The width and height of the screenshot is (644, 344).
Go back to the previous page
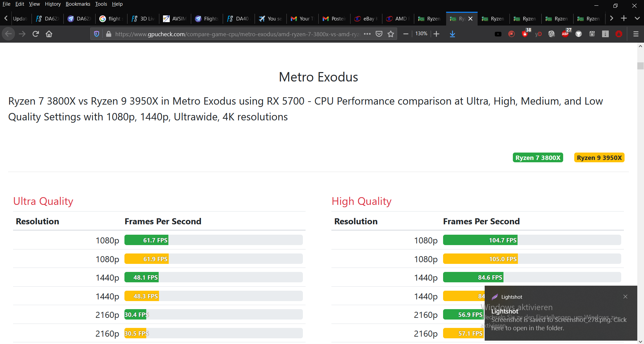pyautogui.click(x=8, y=34)
